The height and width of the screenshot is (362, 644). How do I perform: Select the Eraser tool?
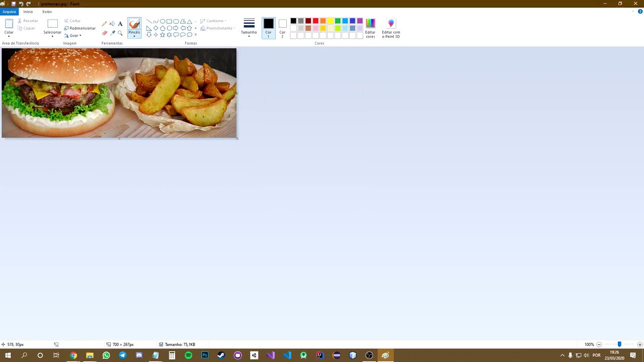coord(104,33)
